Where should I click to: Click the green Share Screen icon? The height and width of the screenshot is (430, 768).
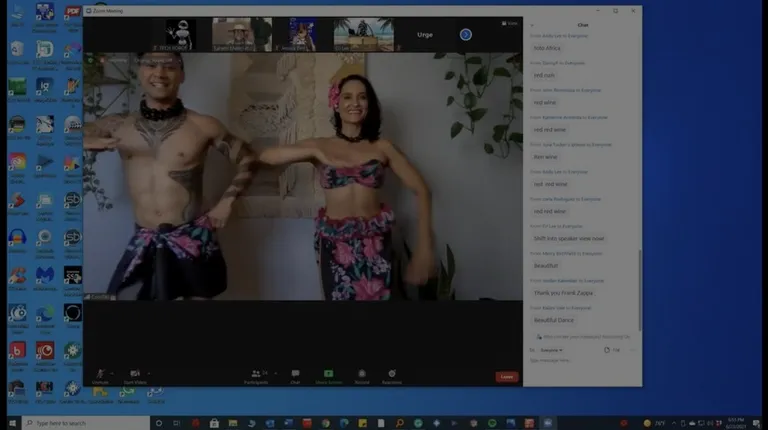pyautogui.click(x=328, y=374)
